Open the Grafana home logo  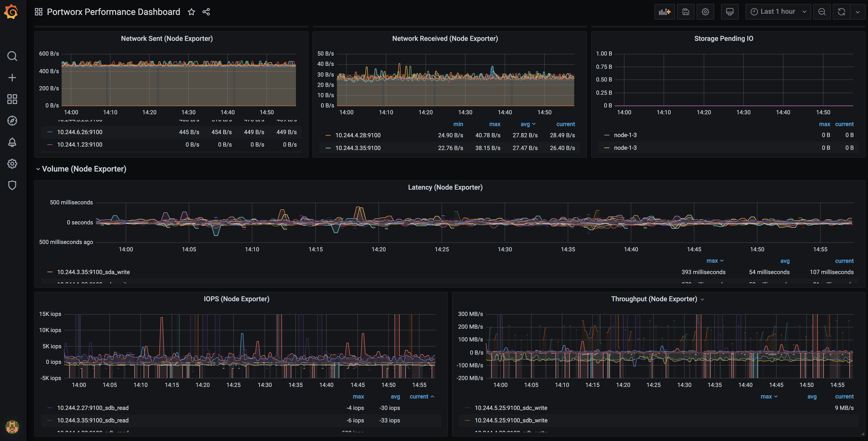click(x=11, y=12)
